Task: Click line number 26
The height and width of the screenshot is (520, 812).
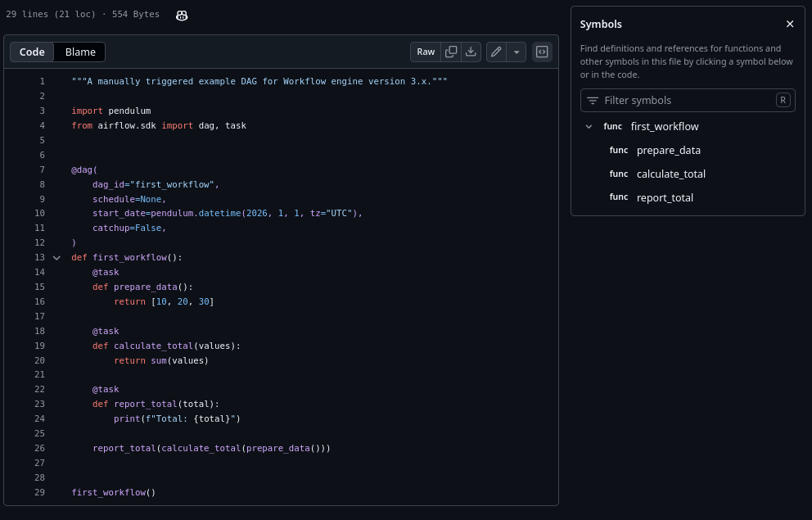Action: 40,448
